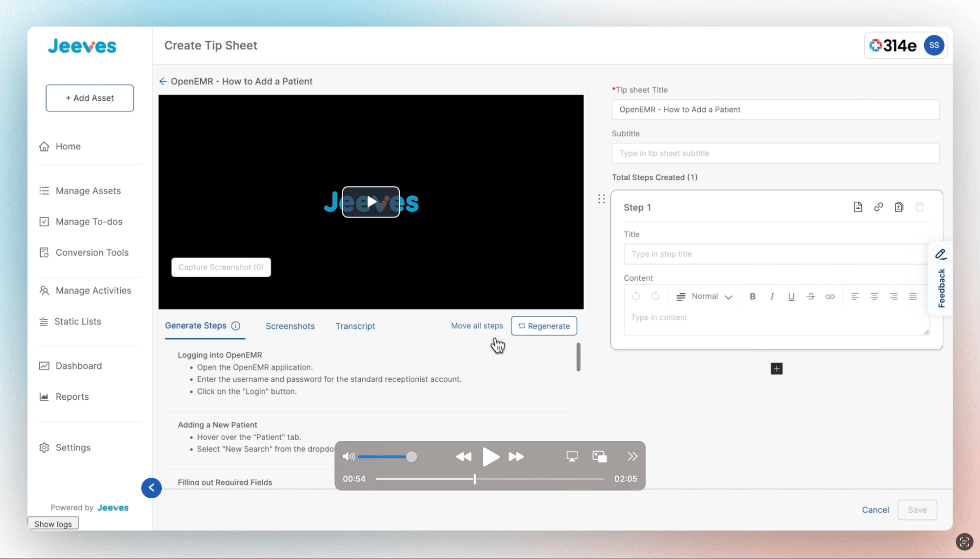
Task: Click the AirPlay icon
Action: point(572,457)
